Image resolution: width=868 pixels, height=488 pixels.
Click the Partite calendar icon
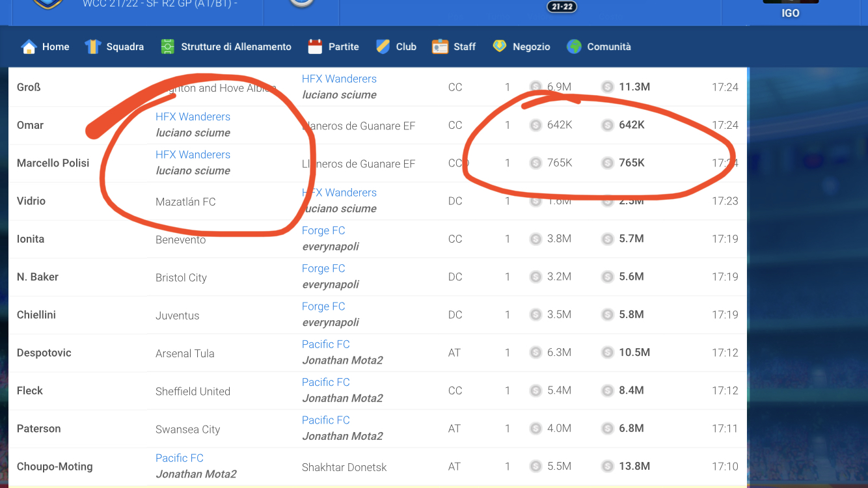coord(316,47)
